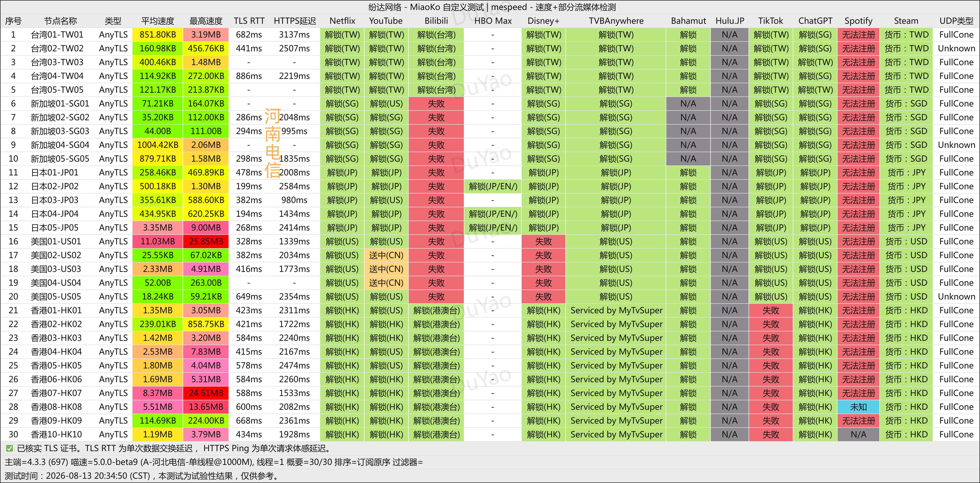The image size is (980, 483).
Task: Click the 类型 column header
Action: pos(113,21)
